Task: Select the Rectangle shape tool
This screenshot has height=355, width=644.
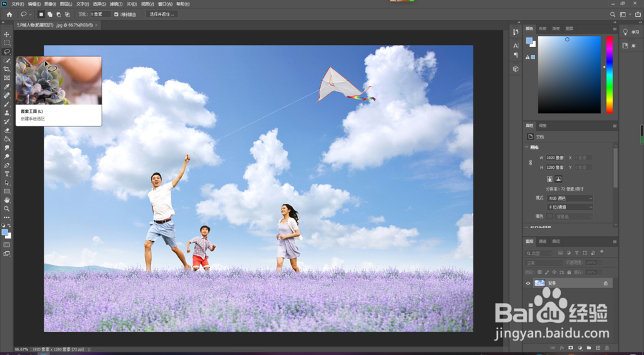Action: tap(6, 191)
